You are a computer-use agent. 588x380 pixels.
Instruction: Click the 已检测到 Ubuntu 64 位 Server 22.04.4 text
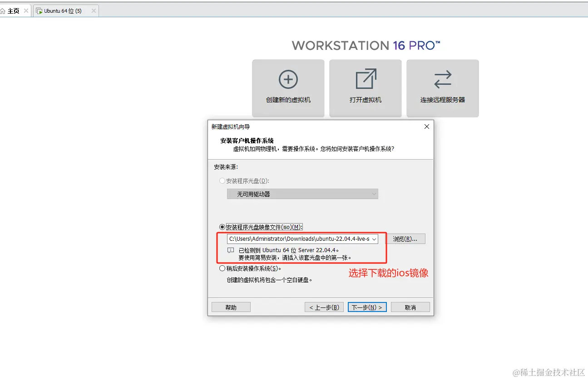[x=289, y=250]
